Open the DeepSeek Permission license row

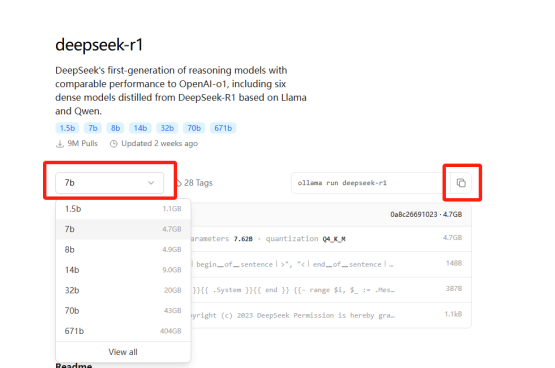[331, 315]
